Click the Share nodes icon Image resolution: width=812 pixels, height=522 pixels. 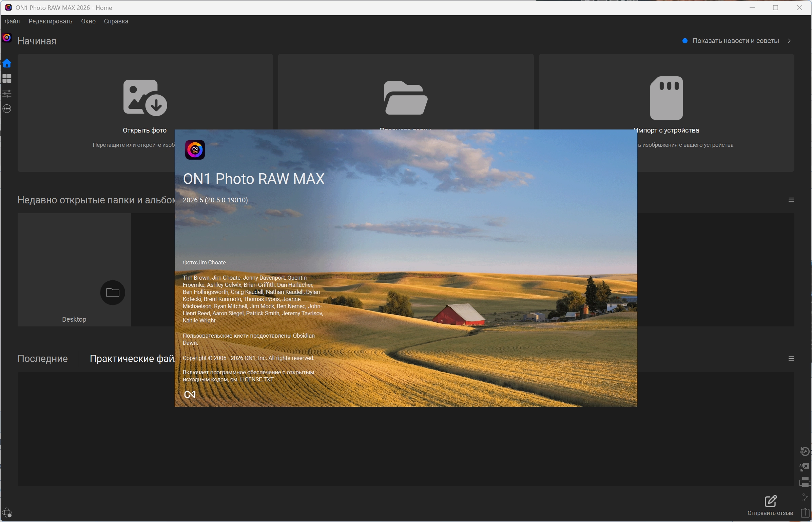(805, 497)
